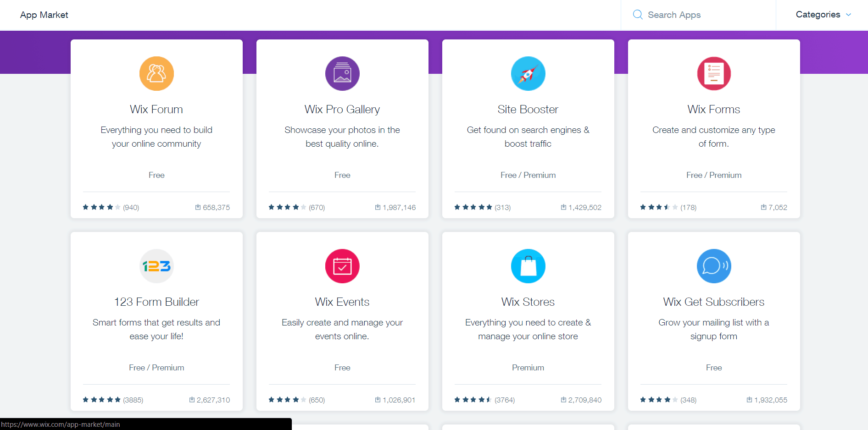Viewport: 868px width, 430px height.
Task: Click the installs icon beside 2,627,310
Action: click(x=192, y=400)
